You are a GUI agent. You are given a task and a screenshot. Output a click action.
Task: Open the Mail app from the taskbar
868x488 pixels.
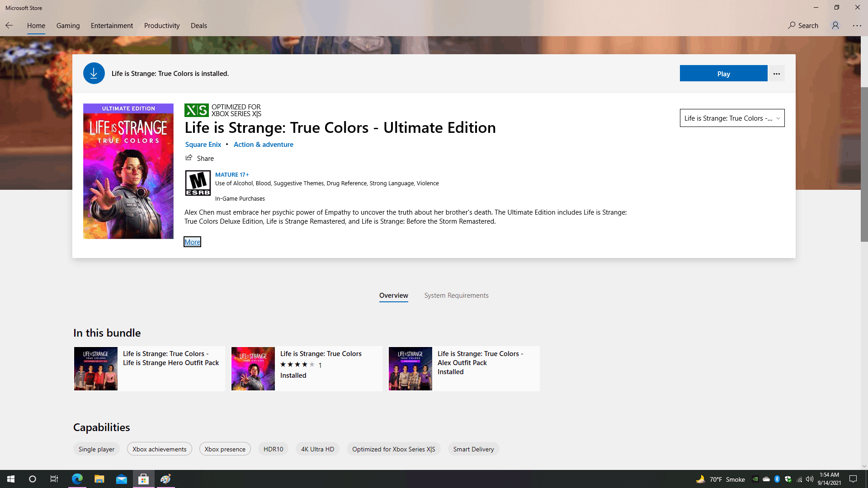122,479
